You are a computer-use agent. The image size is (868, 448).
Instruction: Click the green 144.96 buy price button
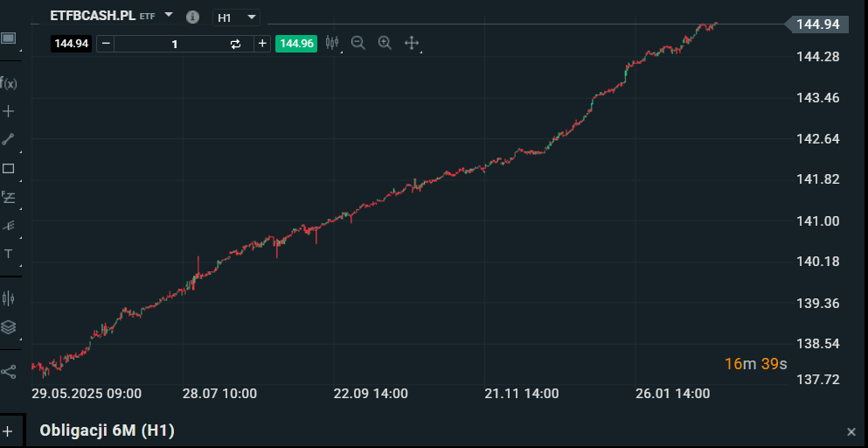click(x=296, y=44)
